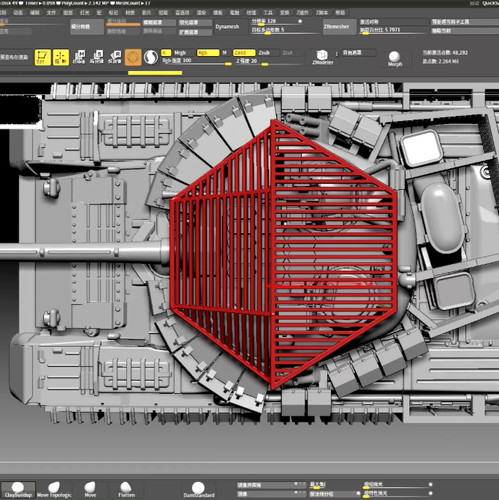Click the '总点数: 2.264 Mil' readout
This screenshot has height=500, width=499.
click(441, 61)
